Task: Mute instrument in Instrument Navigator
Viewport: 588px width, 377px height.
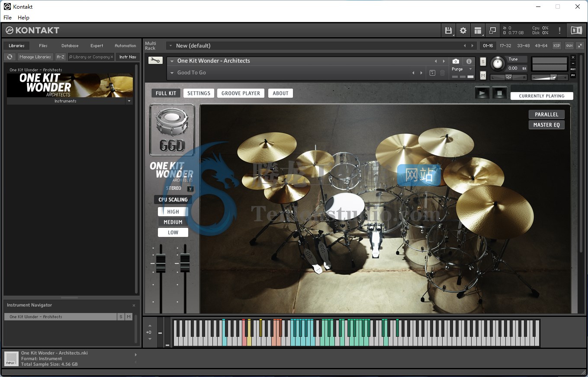Action: click(129, 316)
